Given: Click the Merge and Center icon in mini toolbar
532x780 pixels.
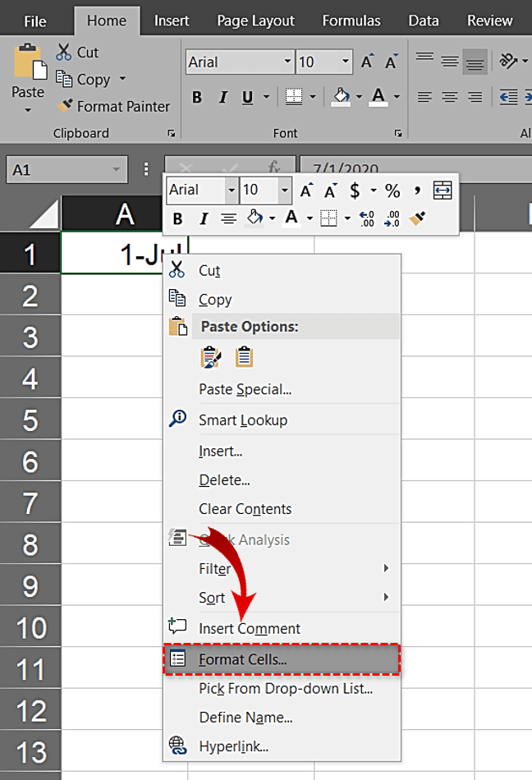Looking at the screenshot, I should (443, 190).
